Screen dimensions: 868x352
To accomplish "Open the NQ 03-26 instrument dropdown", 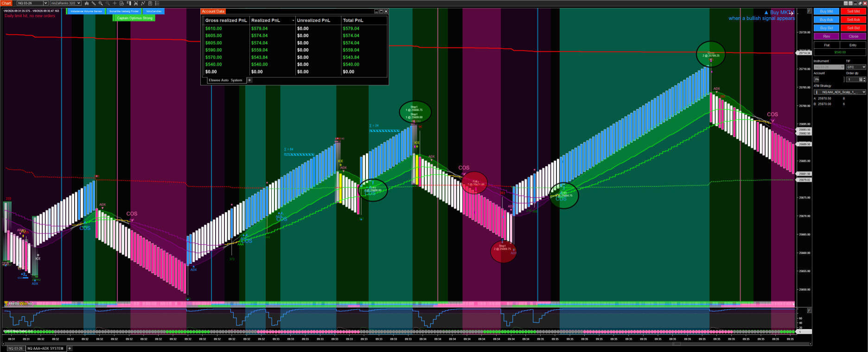I will click(x=32, y=3).
